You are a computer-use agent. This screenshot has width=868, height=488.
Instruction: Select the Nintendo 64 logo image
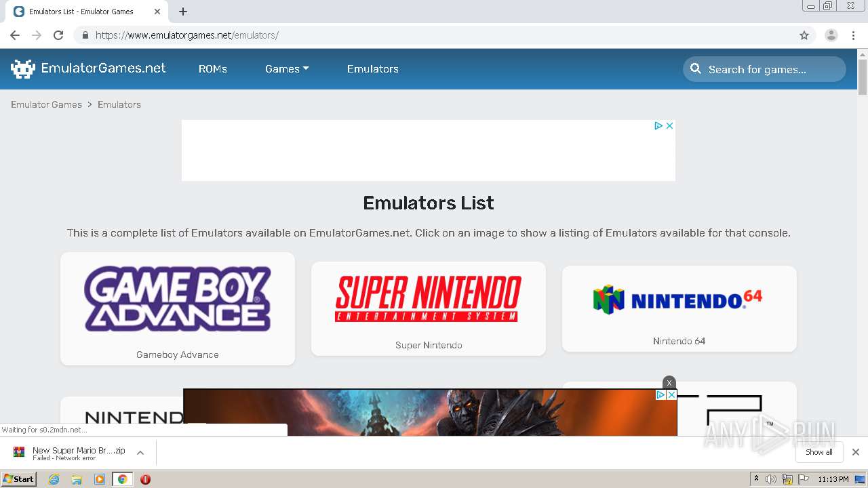tap(678, 300)
